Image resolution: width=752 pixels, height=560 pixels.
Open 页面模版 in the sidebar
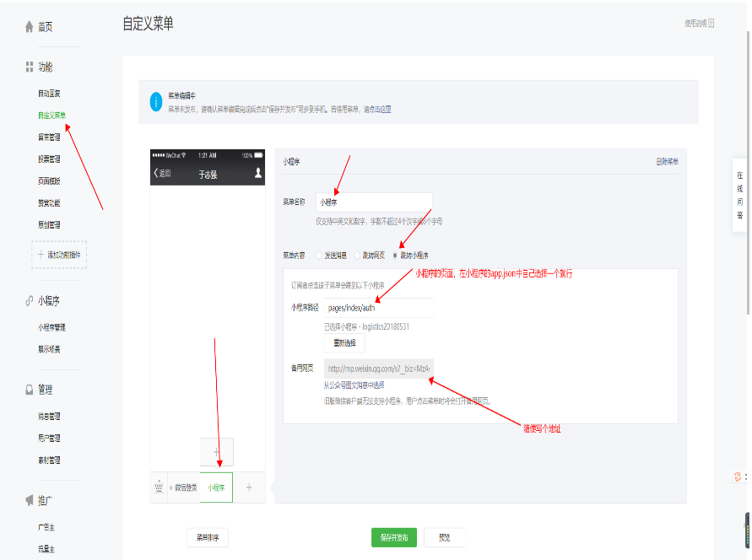tap(50, 181)
